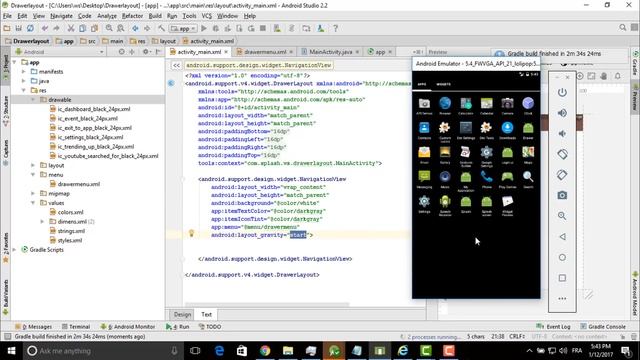Raise the emulator volume

coord(562,113)
